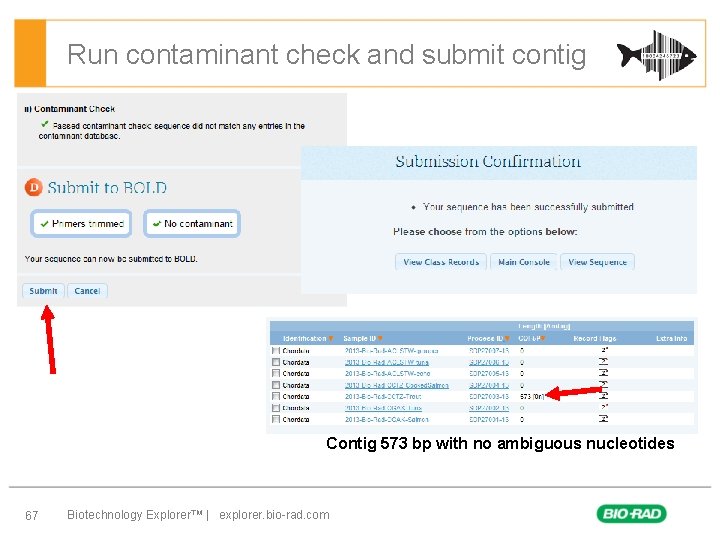Tick checkbox for row SDP27005-13
Viewport: 720px width, 540px height.
point(276,373)
